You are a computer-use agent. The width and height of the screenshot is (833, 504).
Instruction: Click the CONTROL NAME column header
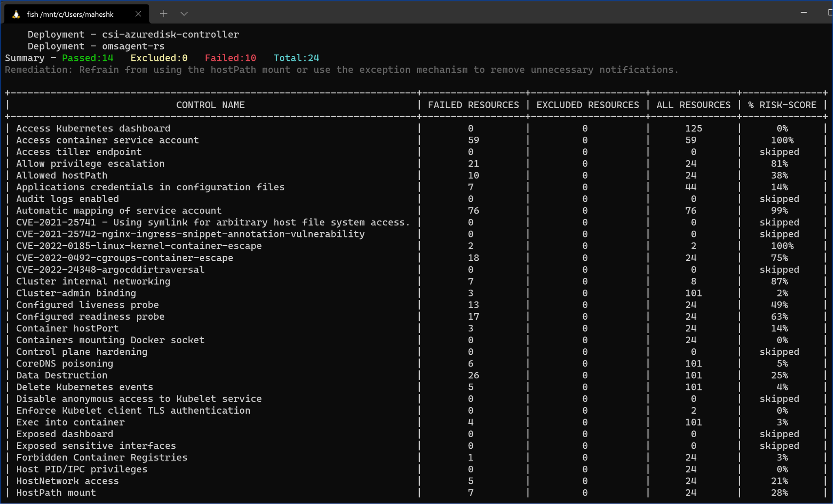click(x=210, y=105)
